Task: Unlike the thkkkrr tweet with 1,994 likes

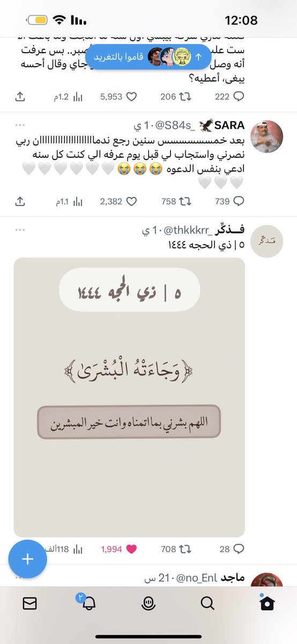Action: 119,549
